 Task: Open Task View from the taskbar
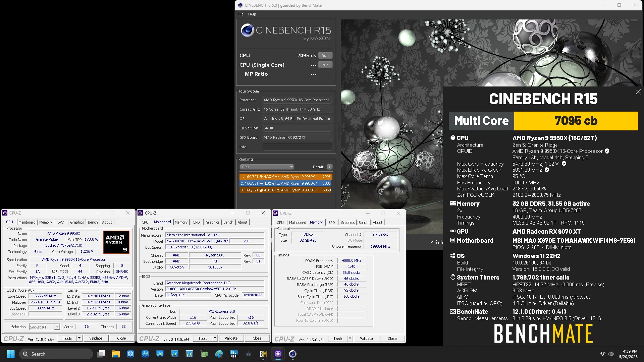(101, 354)
